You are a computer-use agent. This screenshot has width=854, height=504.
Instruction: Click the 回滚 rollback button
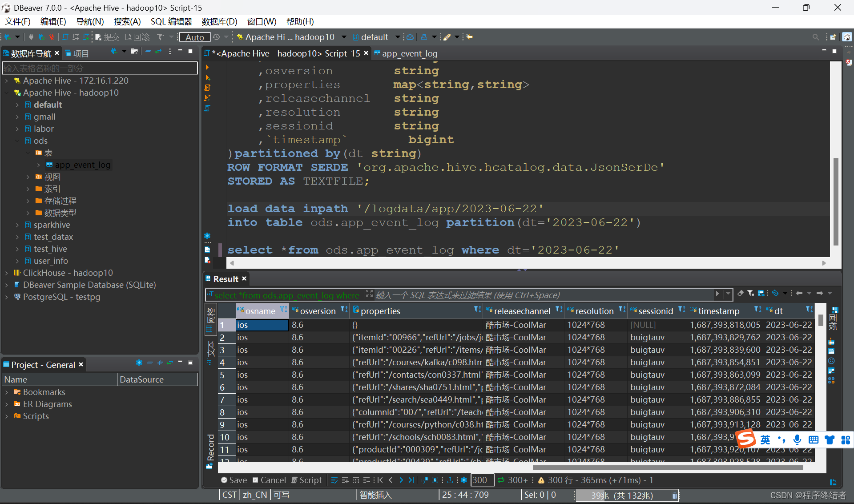tap(138, 37)
